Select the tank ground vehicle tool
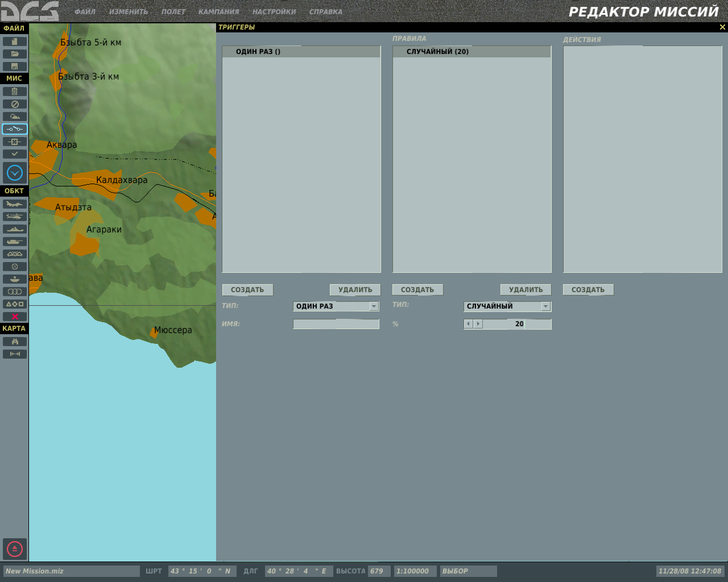The height and width of the screenshot is (582, 728). [15, 242]
